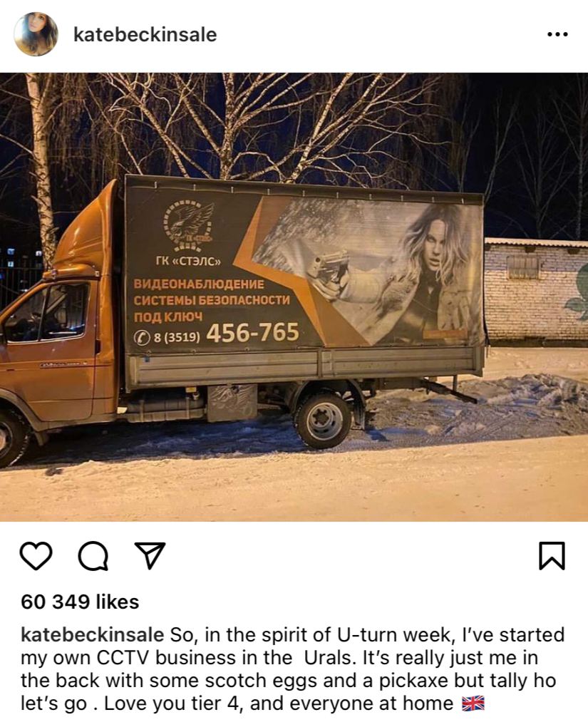Click the eagle logo on the truck banner
The image size is (588, 722).
pyautogui.click(x=190, y=223)
